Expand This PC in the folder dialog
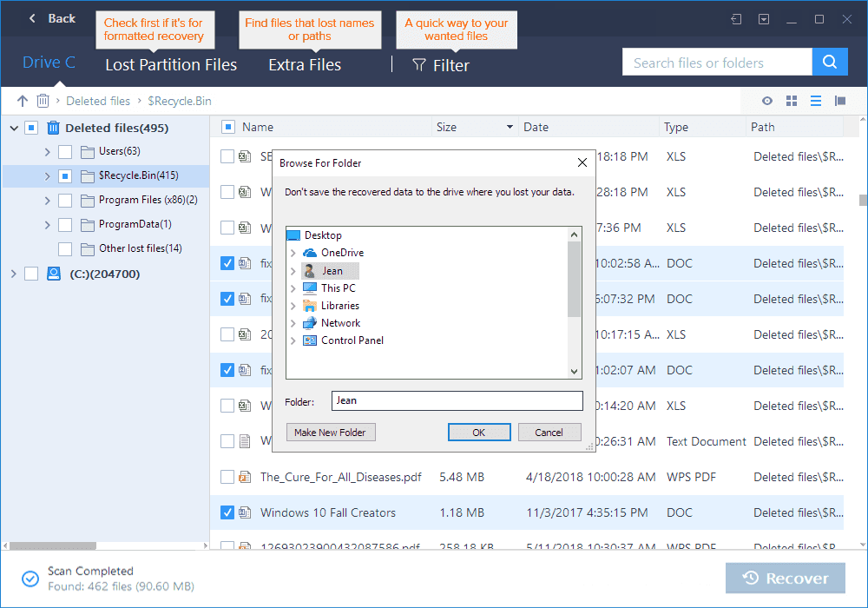 click(x=293, y=288)
